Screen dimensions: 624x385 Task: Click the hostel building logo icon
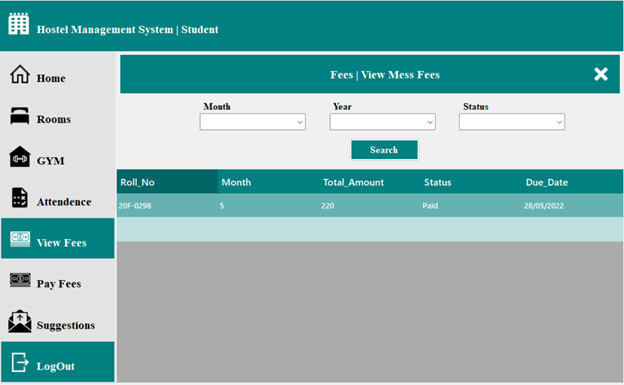19,24
